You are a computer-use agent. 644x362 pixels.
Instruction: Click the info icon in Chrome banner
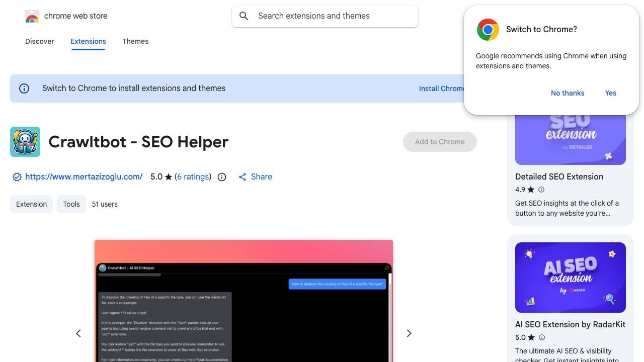pos(24,88)
